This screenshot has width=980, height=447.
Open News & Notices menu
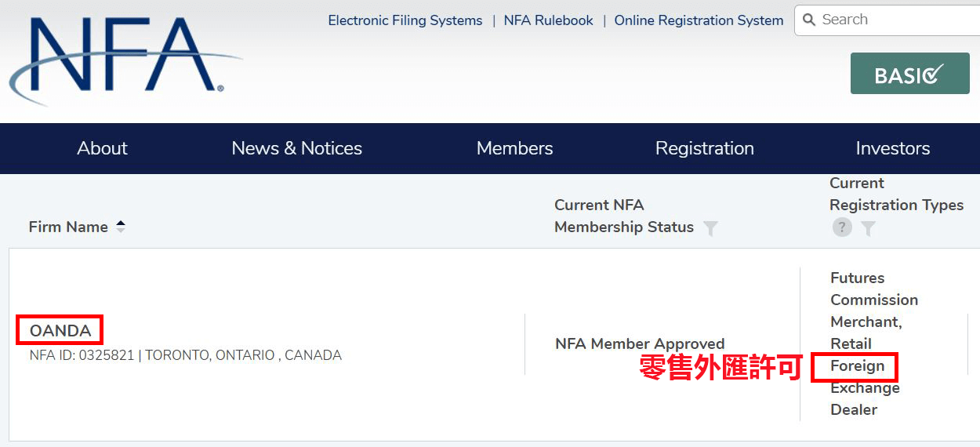(x=297, y=148)
